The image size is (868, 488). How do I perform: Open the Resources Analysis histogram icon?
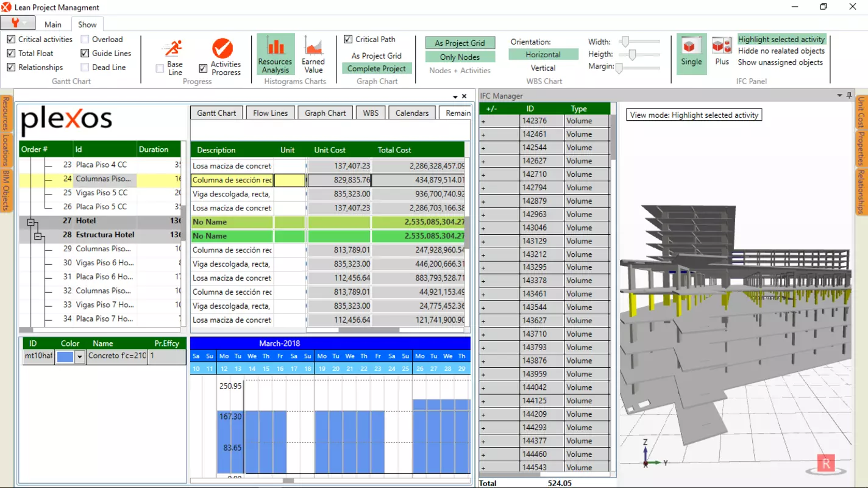276,46
